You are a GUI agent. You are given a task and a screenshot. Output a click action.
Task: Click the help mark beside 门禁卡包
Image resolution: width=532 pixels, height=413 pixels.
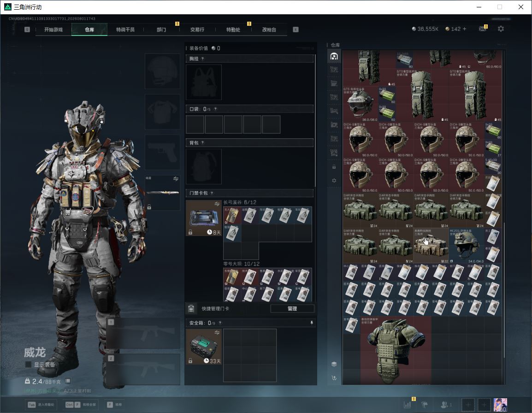[212, 193]
